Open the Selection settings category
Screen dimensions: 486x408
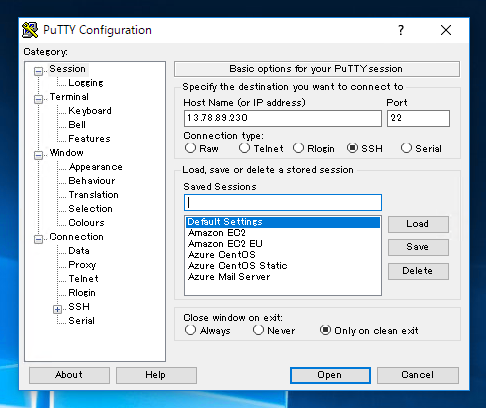click(90, 209)
